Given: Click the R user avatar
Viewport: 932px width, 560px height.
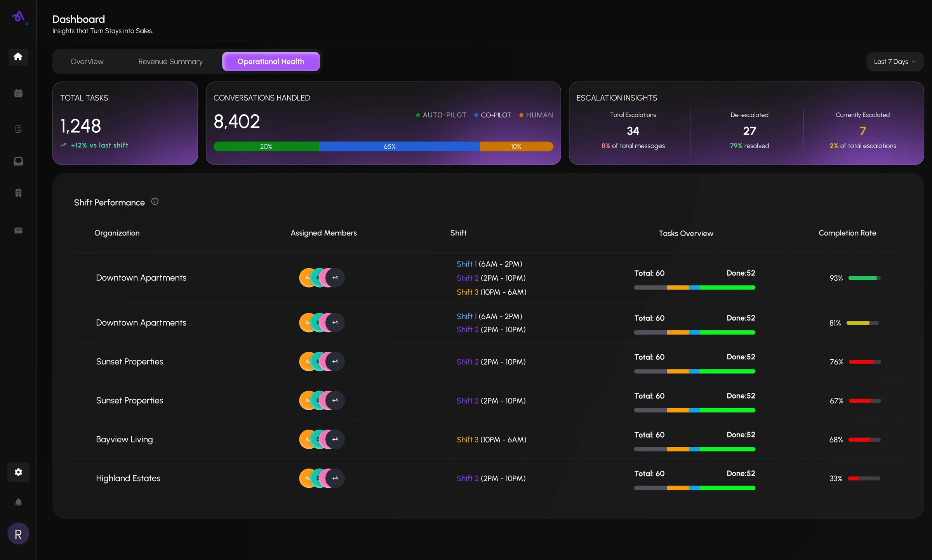Looking at the screenshot, I should pyautogui.click(x=18, y=534).
